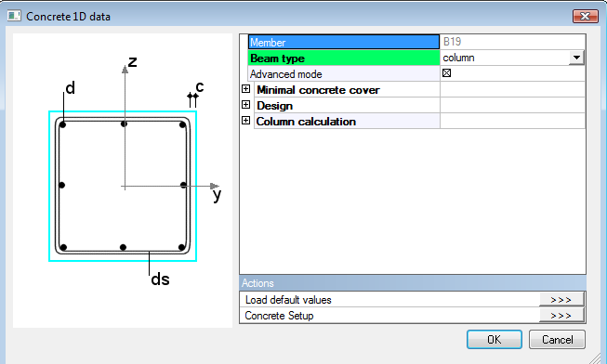Open the Beam type dropdown arrow

576,58
